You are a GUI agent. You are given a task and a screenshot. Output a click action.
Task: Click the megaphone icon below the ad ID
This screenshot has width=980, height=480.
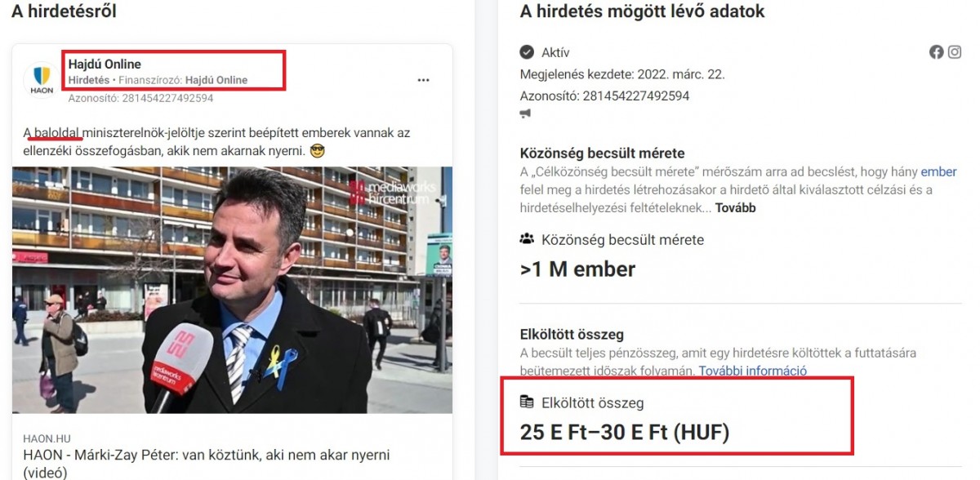click(x=525, y=114)
